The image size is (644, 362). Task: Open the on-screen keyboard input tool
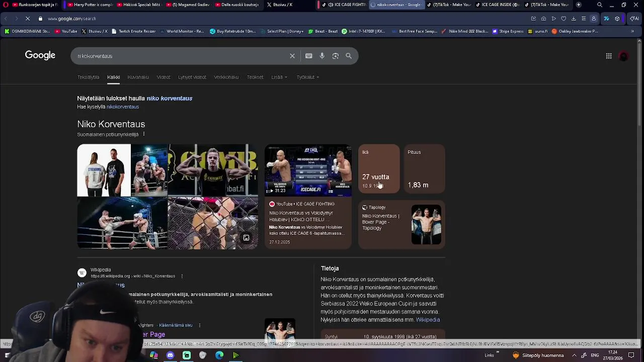coord(308,56)
